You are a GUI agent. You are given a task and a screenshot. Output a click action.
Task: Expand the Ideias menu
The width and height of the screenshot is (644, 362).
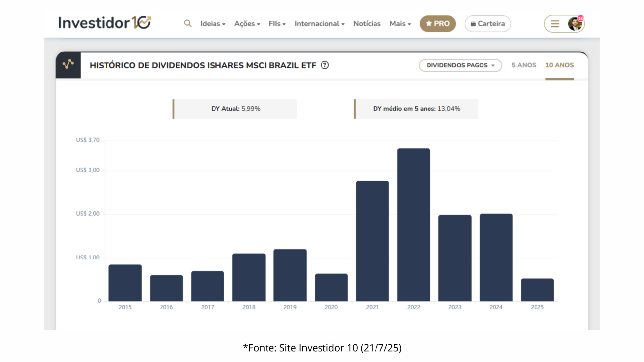[213, 24]
